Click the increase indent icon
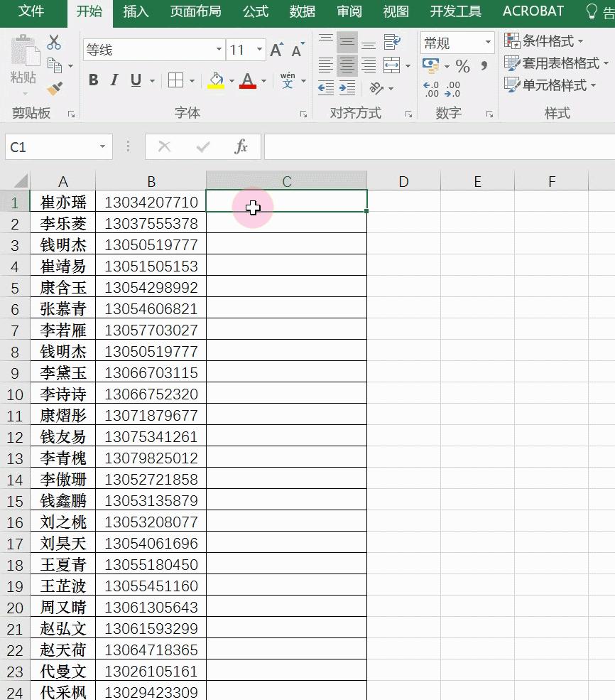The width and height of the screenshot is (615, 700). coord(347,88)
